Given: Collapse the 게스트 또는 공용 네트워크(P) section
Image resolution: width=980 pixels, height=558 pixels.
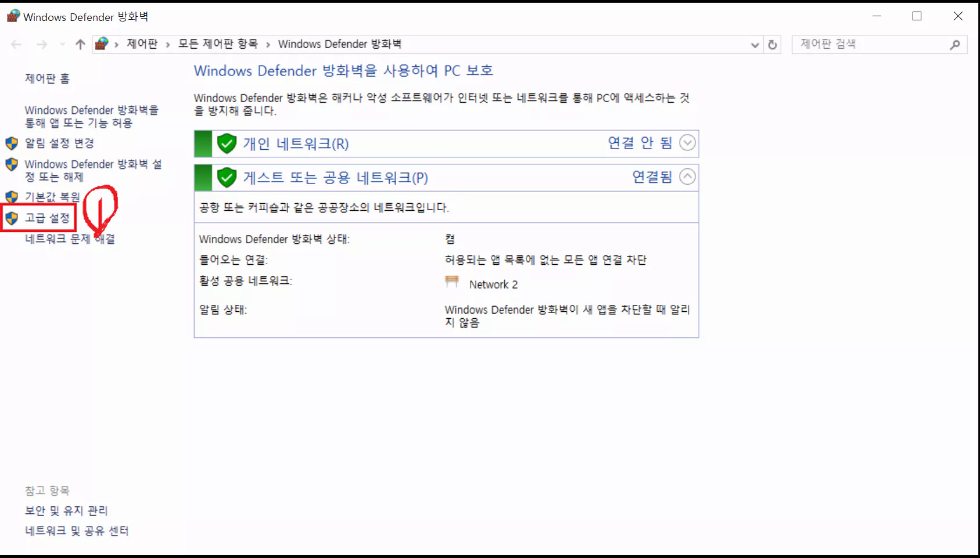Looking at the screenshot, I should click(x=687, y=176).
